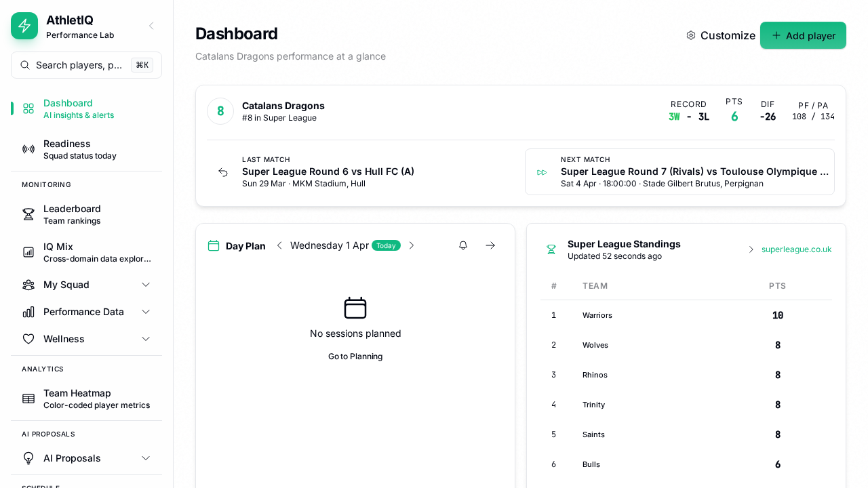
Task: Select the Readiness broadcast icon
Action: pos(28,149)
